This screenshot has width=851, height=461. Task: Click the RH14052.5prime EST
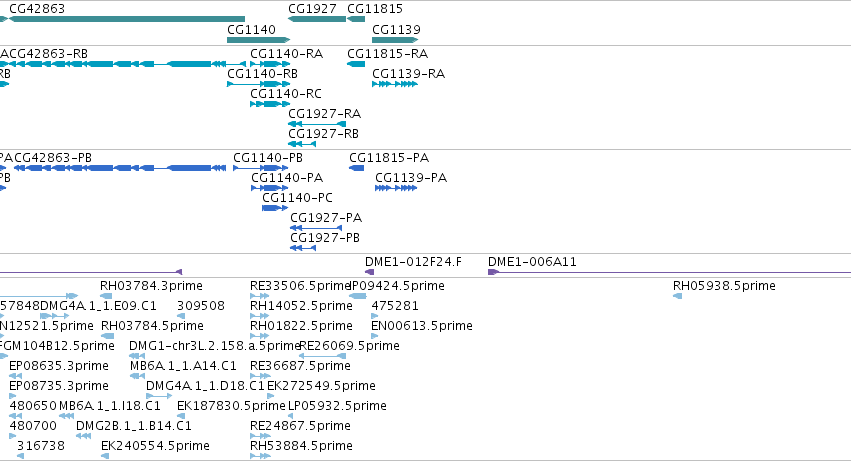pos(259,316)
